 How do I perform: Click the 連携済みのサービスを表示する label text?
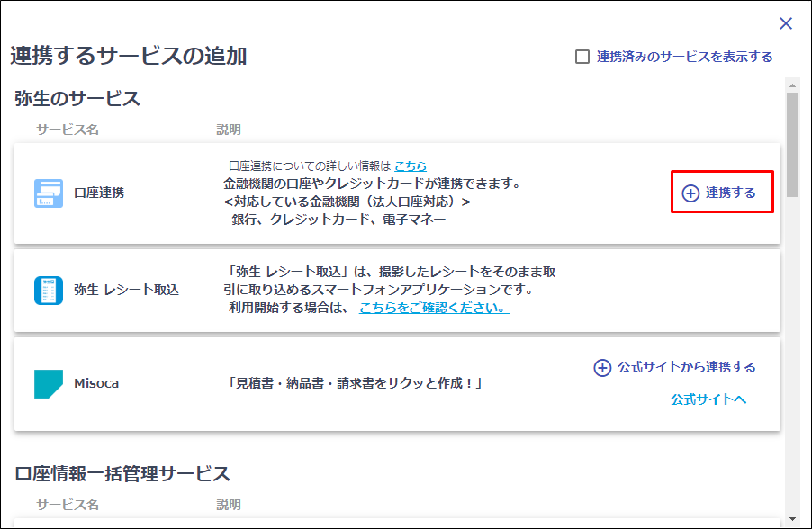pos(684,57)
